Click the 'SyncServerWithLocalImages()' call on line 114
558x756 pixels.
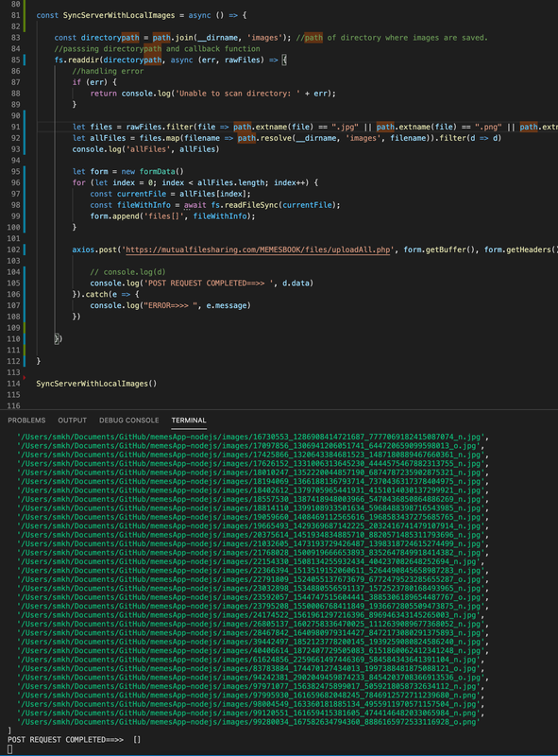click(96, 384)
